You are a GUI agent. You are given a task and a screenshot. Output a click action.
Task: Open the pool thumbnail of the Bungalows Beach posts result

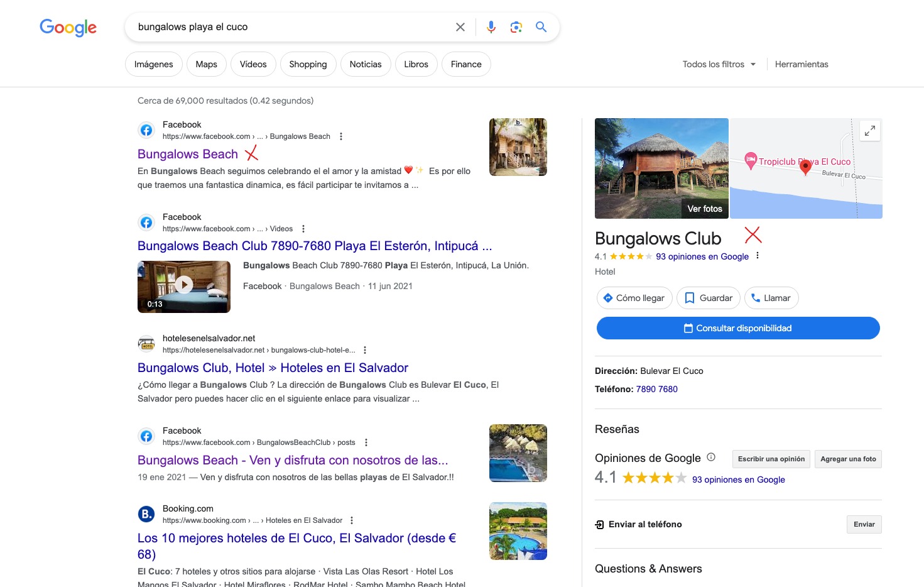click(518, 453)
